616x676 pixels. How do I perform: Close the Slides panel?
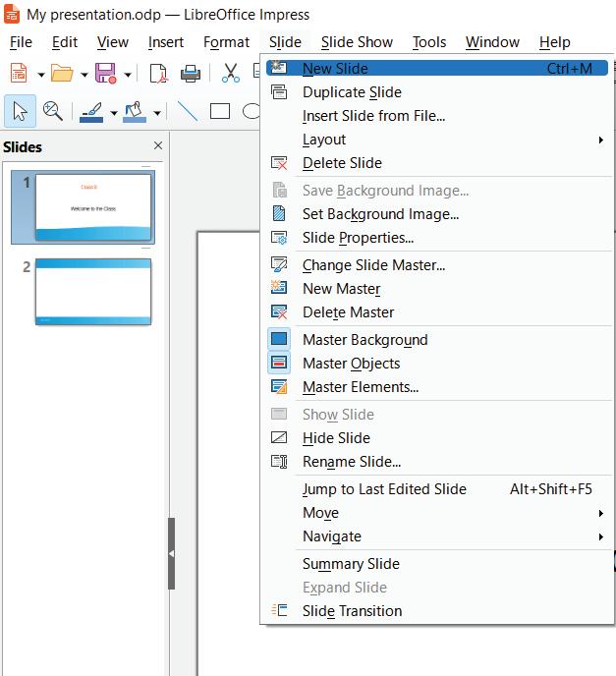tap(158, 145)
